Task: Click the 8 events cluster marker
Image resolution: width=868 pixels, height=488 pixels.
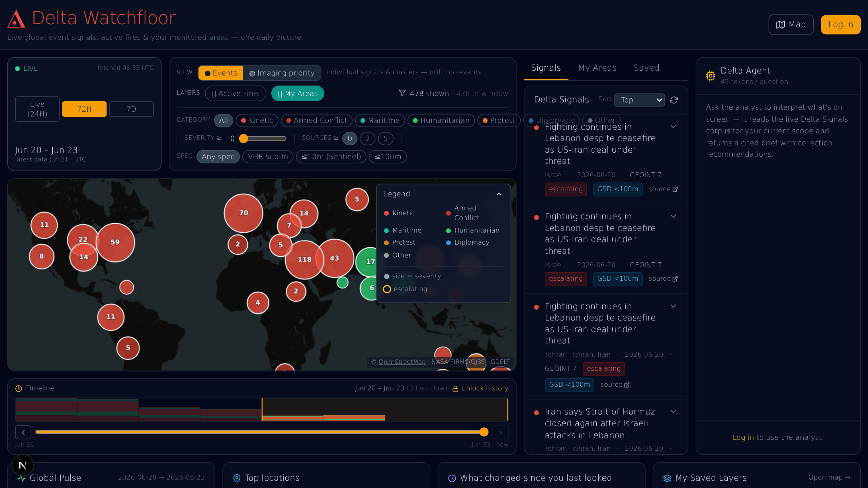Action: [x=42, y=256]
